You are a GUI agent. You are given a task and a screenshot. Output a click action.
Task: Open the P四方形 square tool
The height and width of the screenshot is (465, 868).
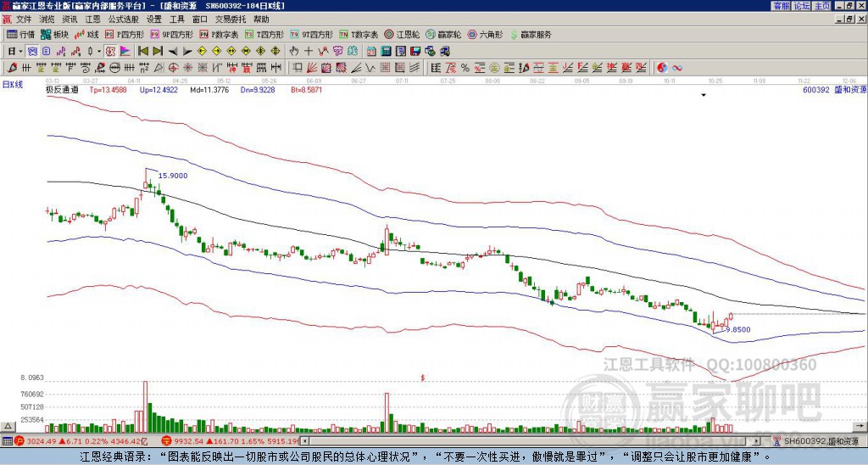coord(125,34)
